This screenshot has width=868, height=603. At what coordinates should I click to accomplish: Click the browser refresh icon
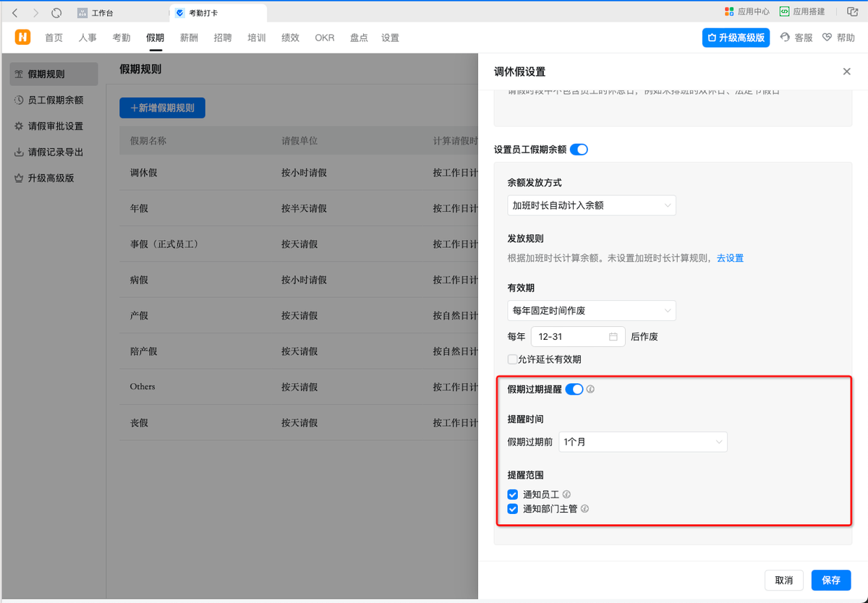[x=57, y=13]
